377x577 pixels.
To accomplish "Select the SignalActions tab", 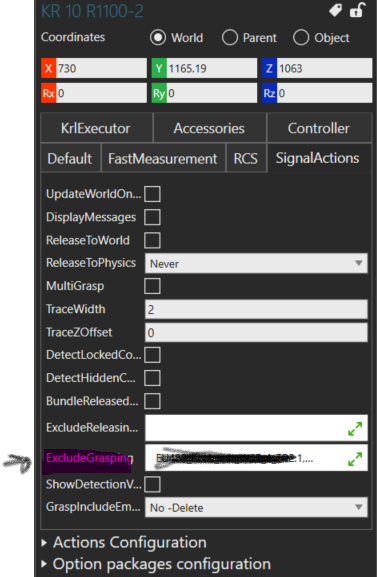I will click(319, 158).
